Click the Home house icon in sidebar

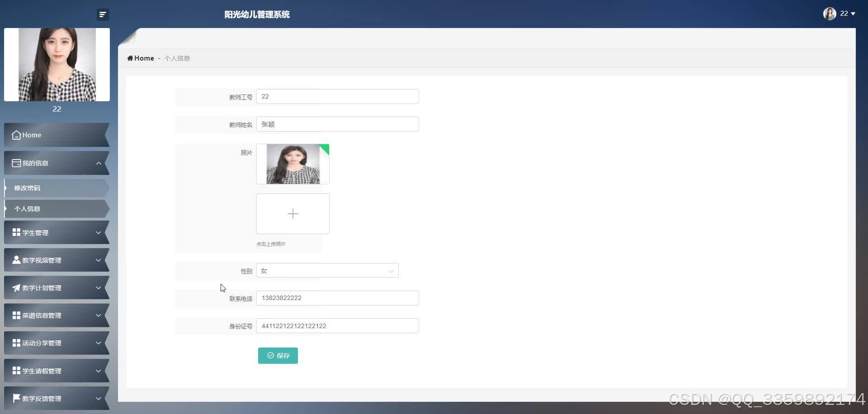pos(16,135)
